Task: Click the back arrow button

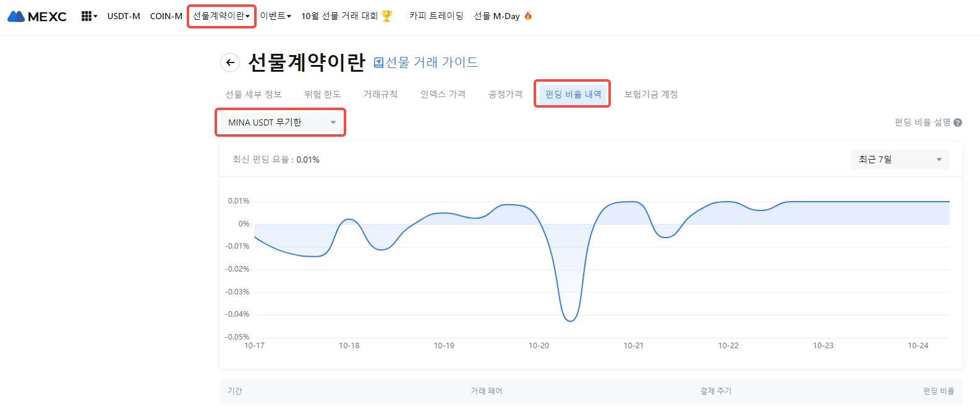Action: (x=230, y=62)
